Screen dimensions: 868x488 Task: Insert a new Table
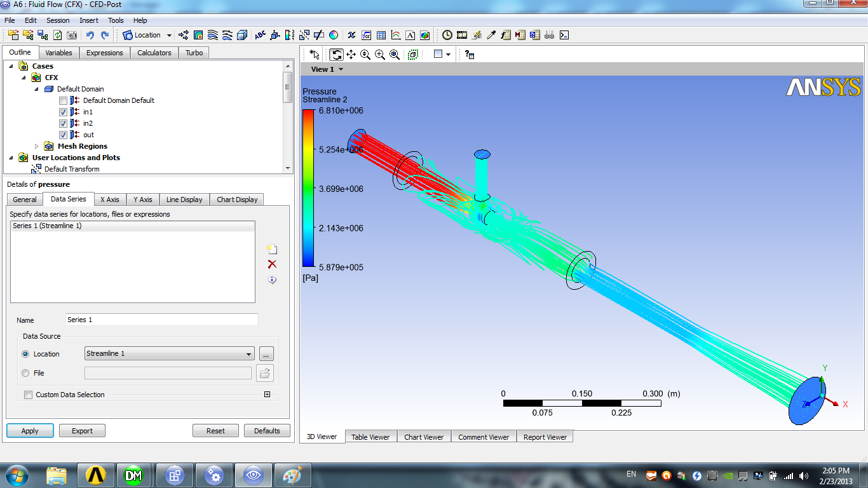pos(381,35)
